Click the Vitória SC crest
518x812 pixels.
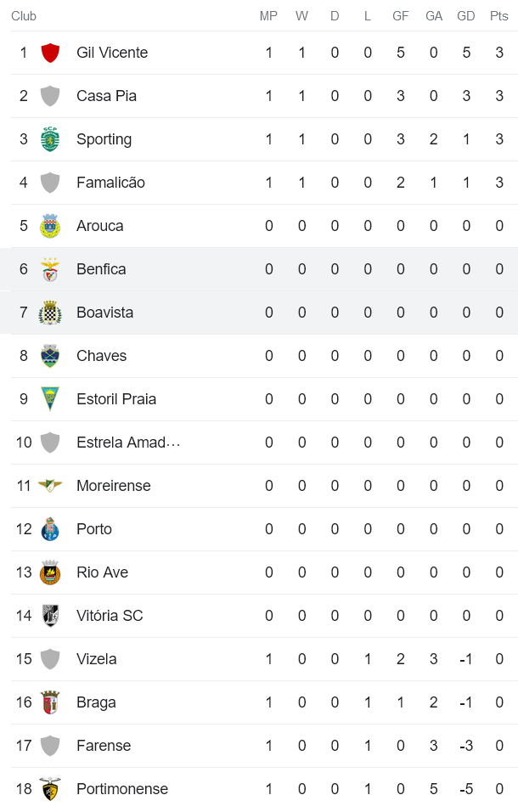click(x=50, y=615)
